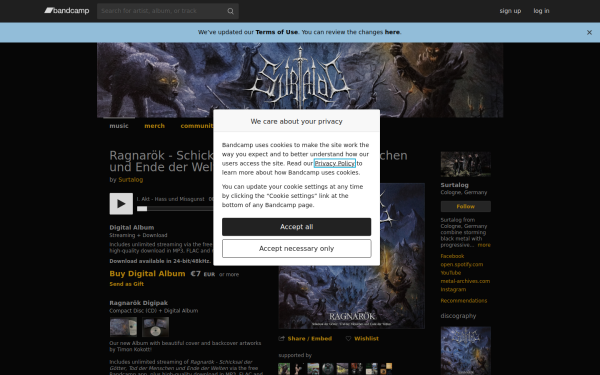The height and width of the screenshot is (375, 600).
Task: Click the first supporter avatar
Action: (284, 369)
